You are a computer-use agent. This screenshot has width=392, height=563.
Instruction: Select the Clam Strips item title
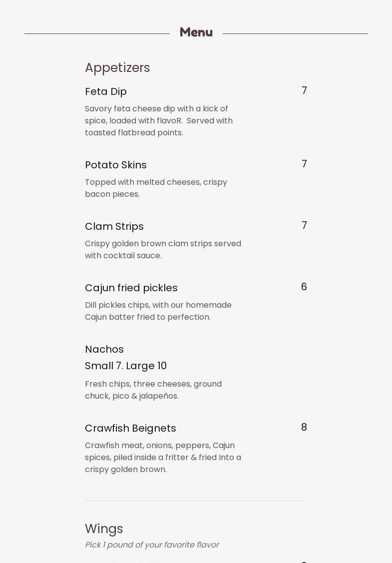point(114,227)
